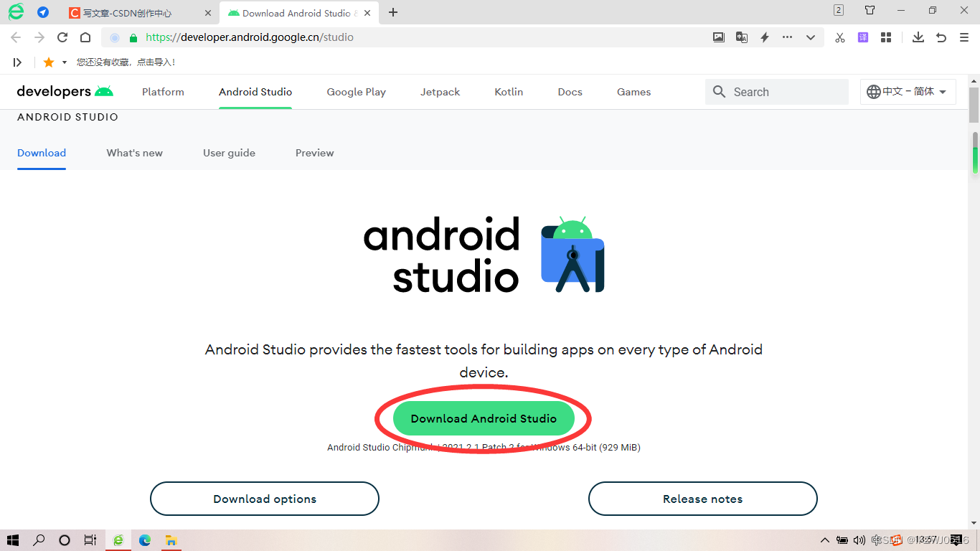Open a new tab with plus button
980x551 pixels.
coord(393,12)
